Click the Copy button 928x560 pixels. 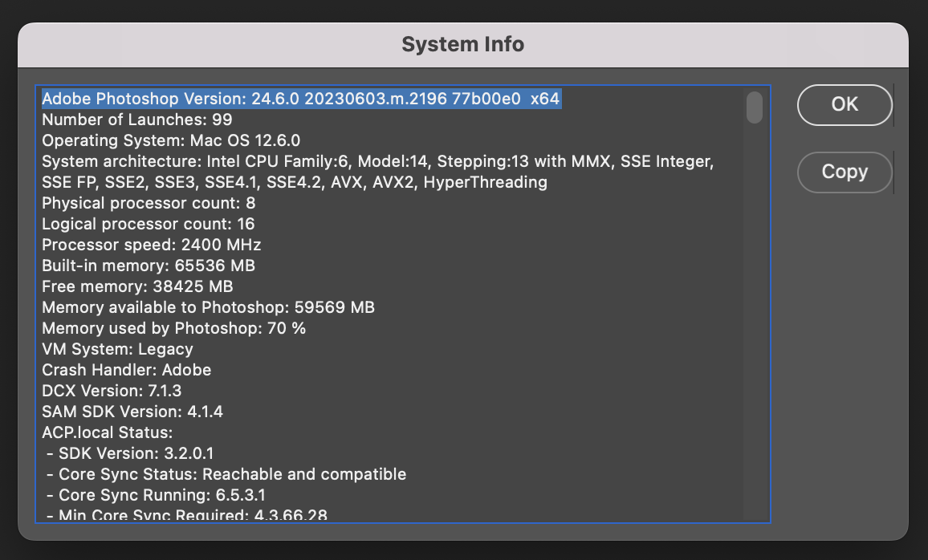click(x=844, y=172)
